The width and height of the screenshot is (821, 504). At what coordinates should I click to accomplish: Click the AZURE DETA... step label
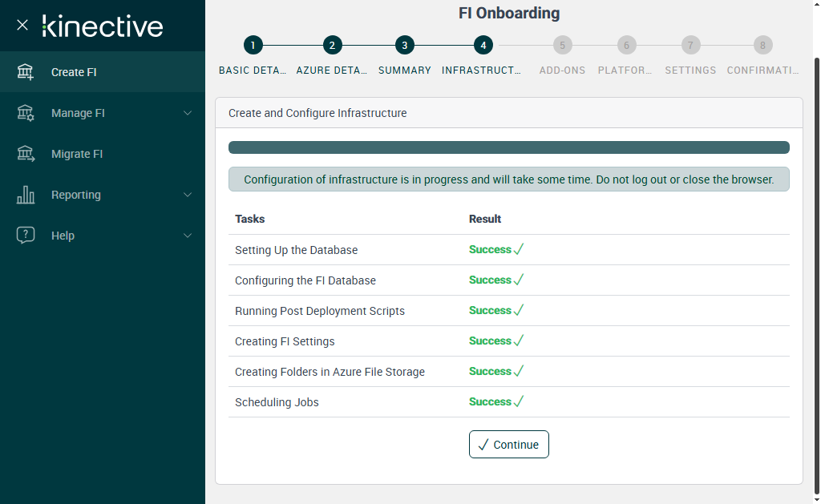pos(332,71)
